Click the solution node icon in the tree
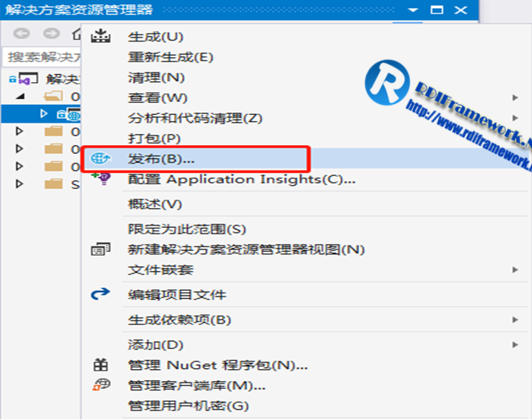Viewport: 532px width, 420px height. pyautogui.click(x=28, y=79)
